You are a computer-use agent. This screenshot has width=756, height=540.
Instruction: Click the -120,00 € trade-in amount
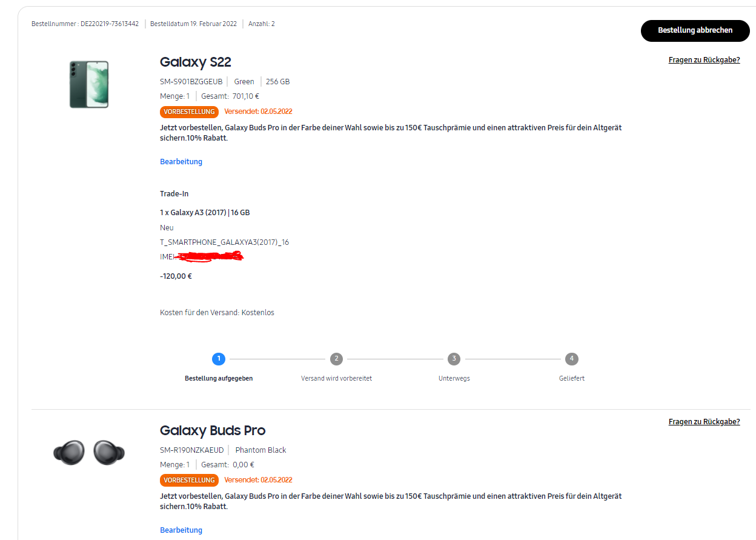176,276
